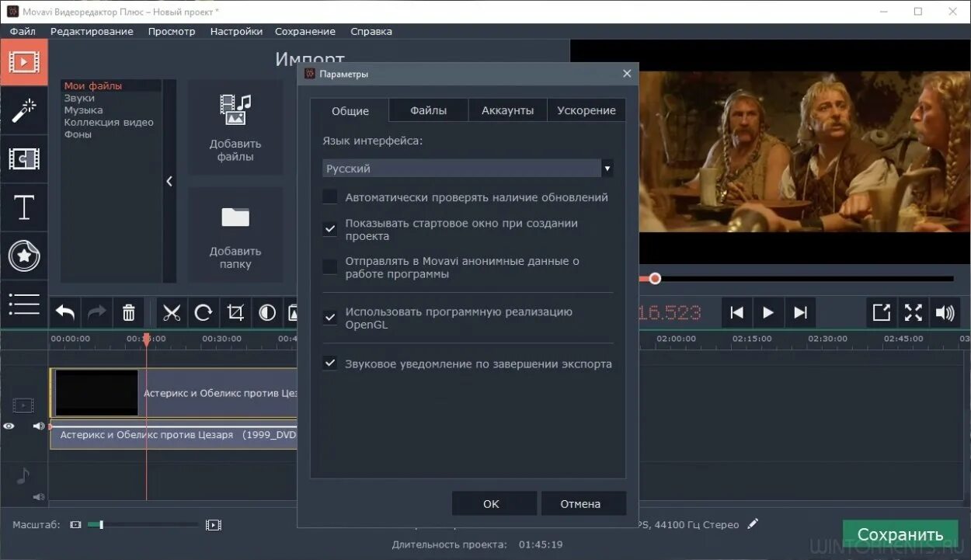Open the Filters magic wand tab
Viewport: 971px width, 560px height.
[x=24, y=110]
